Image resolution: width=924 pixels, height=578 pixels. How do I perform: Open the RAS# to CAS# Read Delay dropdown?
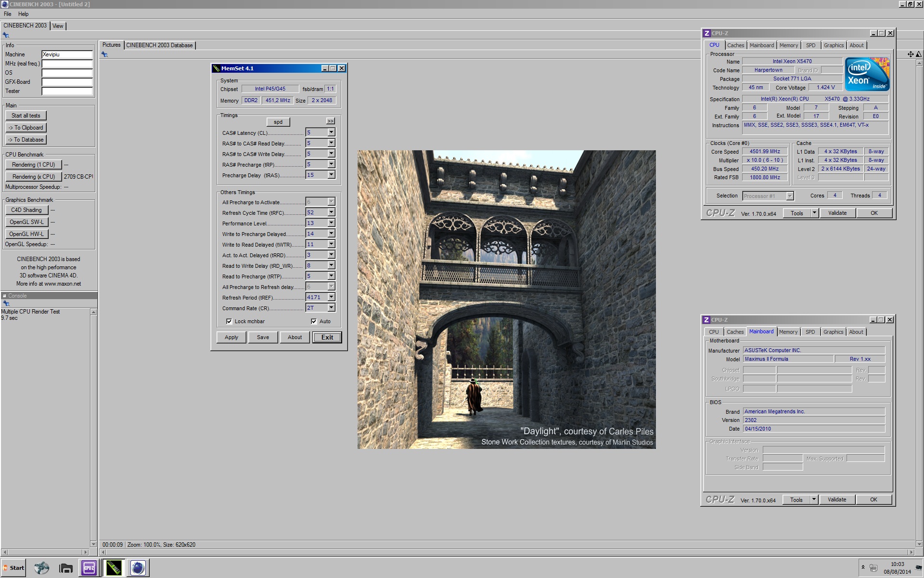tap(331, 143)
